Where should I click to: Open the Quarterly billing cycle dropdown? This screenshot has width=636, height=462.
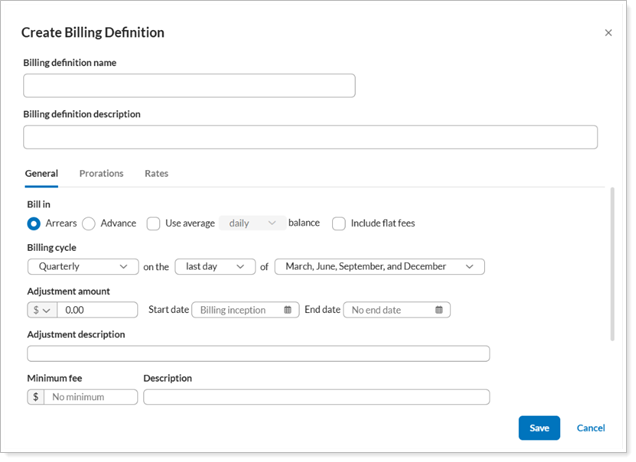coord(83,267)
